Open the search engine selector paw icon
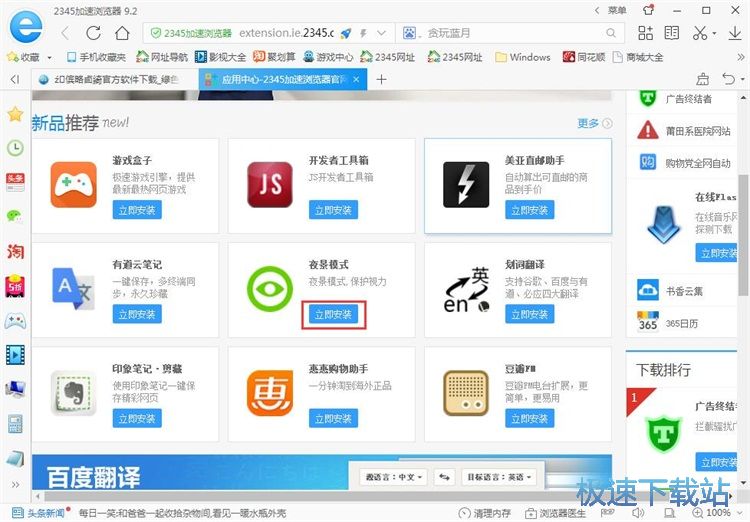This screenshot has height=522, width=750. (x=409, y=33)
